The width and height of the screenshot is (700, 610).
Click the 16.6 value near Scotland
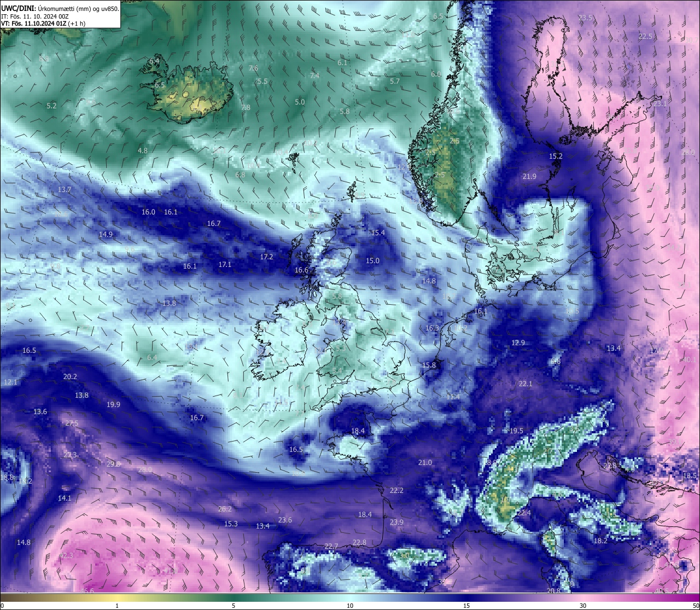301,270
